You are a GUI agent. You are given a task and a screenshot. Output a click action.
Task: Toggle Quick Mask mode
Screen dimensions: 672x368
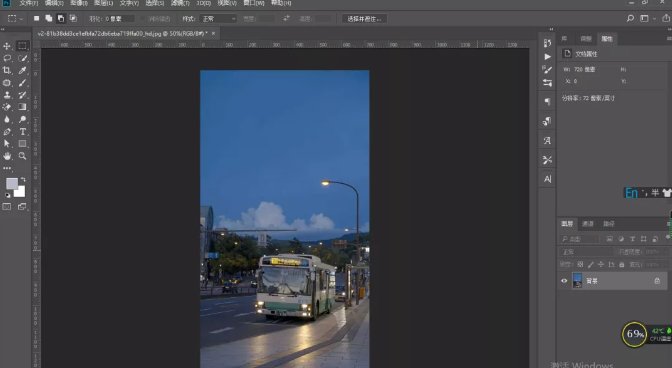[x=7, y=207]
